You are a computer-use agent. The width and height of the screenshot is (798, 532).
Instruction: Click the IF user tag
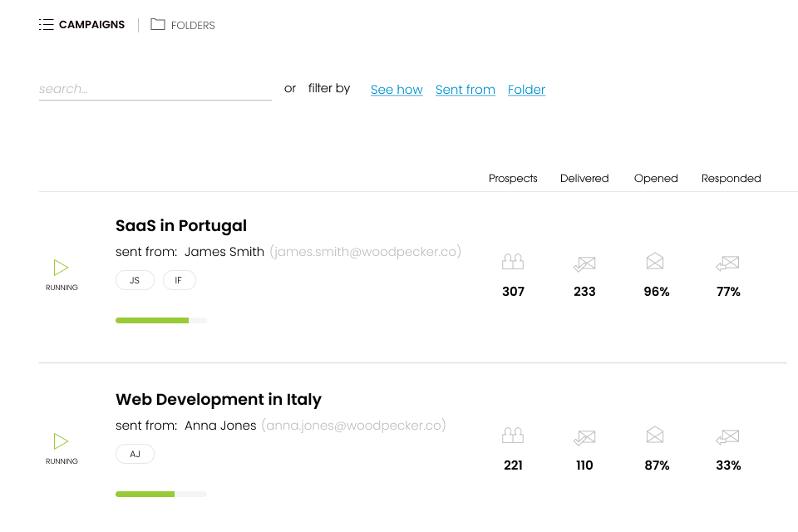tap(179, 281)
